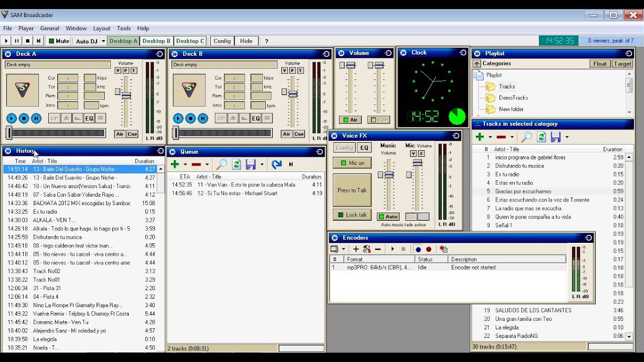
Task: Open the Encoders view dropdown arrow
Action: (x=344, y=249)
